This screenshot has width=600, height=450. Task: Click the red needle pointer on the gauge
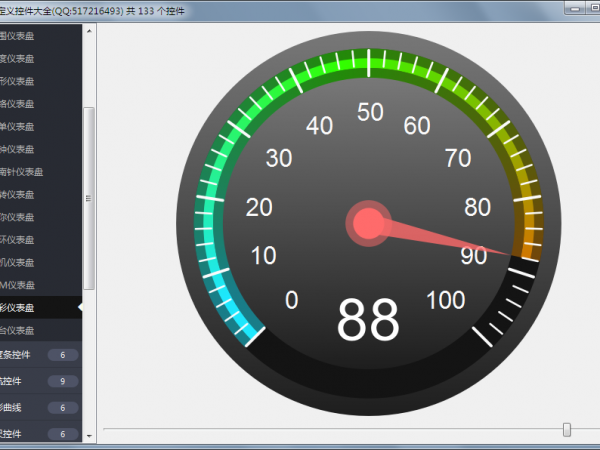(x=450, y=241)
